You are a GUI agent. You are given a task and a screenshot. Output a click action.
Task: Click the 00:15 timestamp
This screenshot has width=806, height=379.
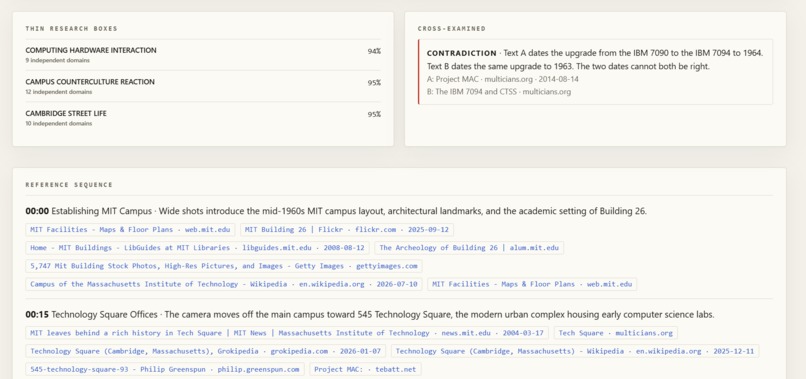tap(37, 314)
